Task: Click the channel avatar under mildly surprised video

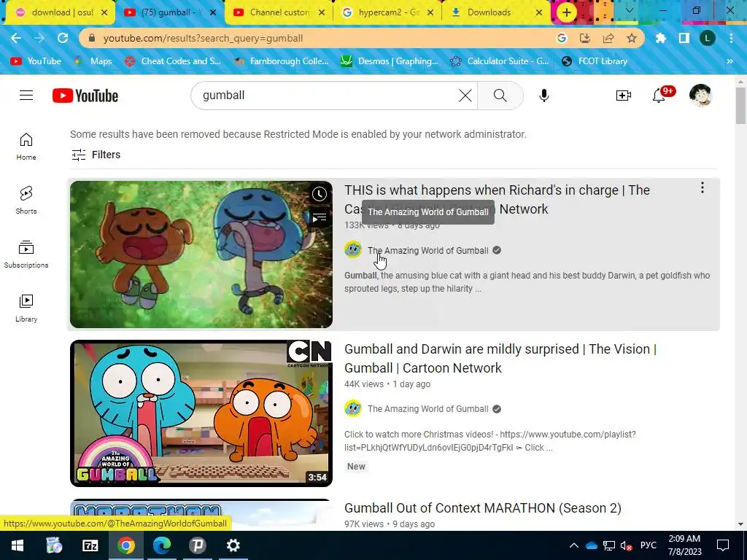Action: pyautogui.click(x=353, y=408)
